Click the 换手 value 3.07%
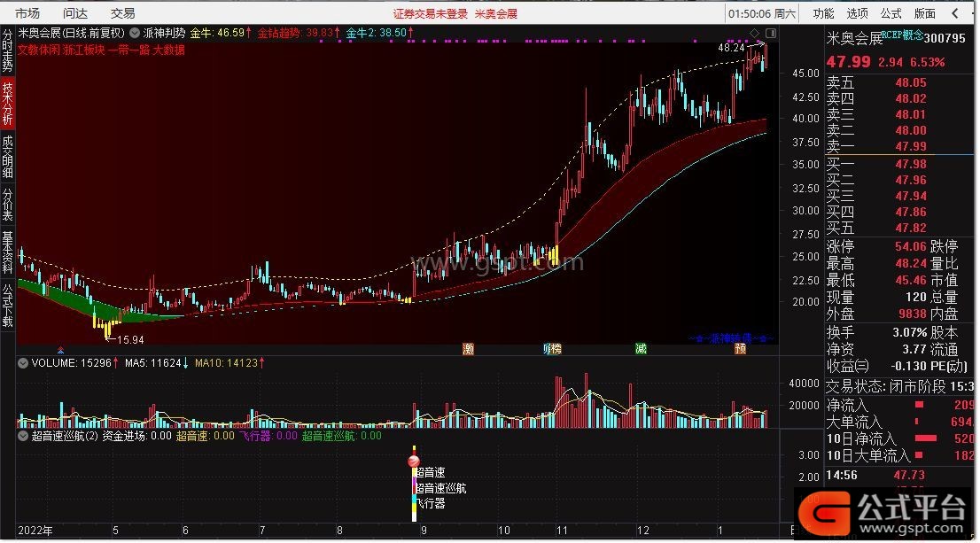Viewport: 980px width, 543px height. point(909,332)
